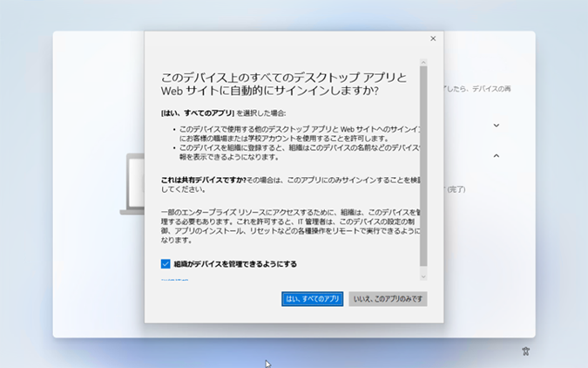Click the scrollbar down arrow in the dialog
Screen dimensions: 588x368
coord(423,276)
